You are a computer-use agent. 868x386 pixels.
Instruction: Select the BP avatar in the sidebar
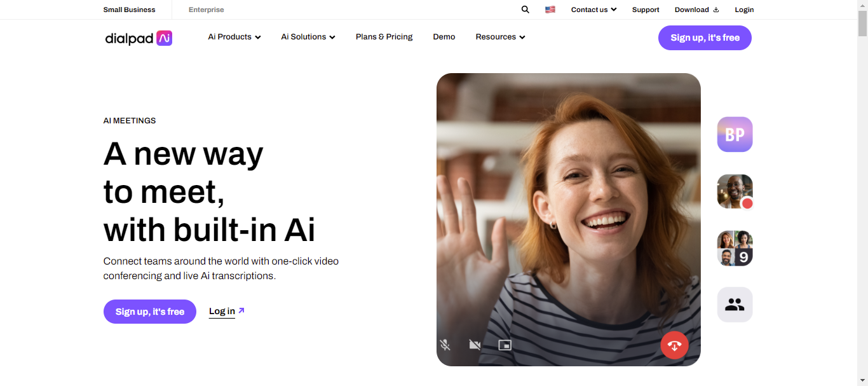tap(735, 134)
